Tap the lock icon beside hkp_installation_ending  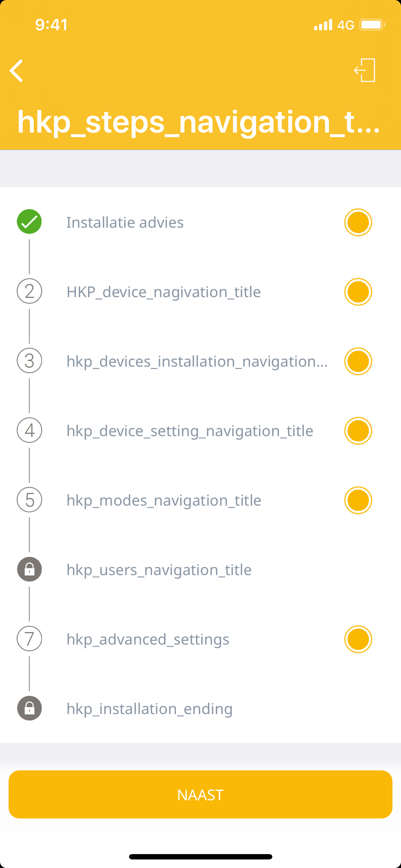30,708
